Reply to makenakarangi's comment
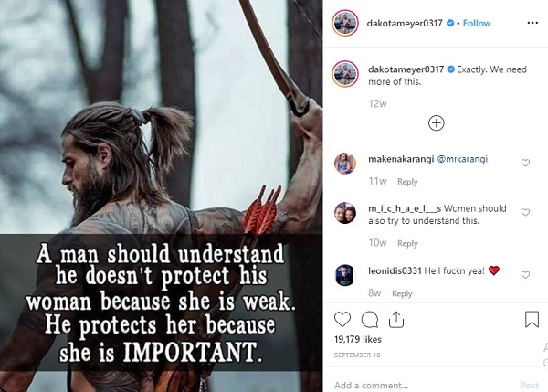 407,182
